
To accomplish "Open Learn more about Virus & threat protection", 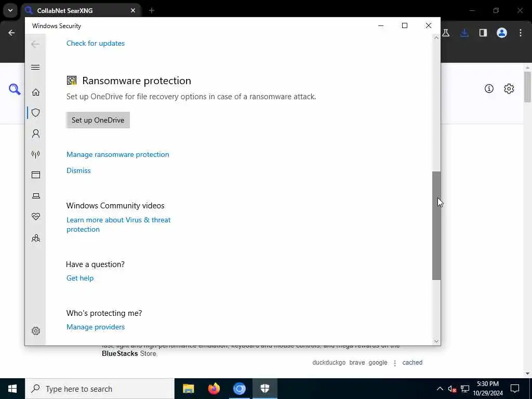I will click(118, 224).
